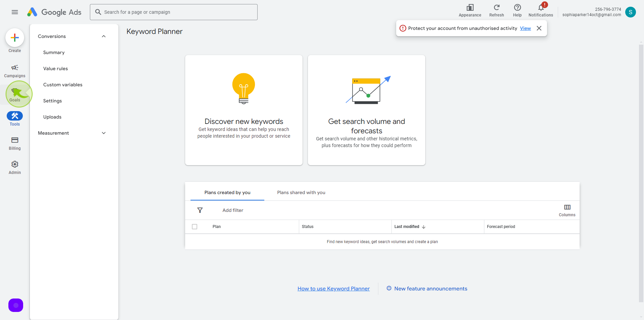The image size is (644, 320).
Task: Open the Admin settings
Action: [15, 168]
